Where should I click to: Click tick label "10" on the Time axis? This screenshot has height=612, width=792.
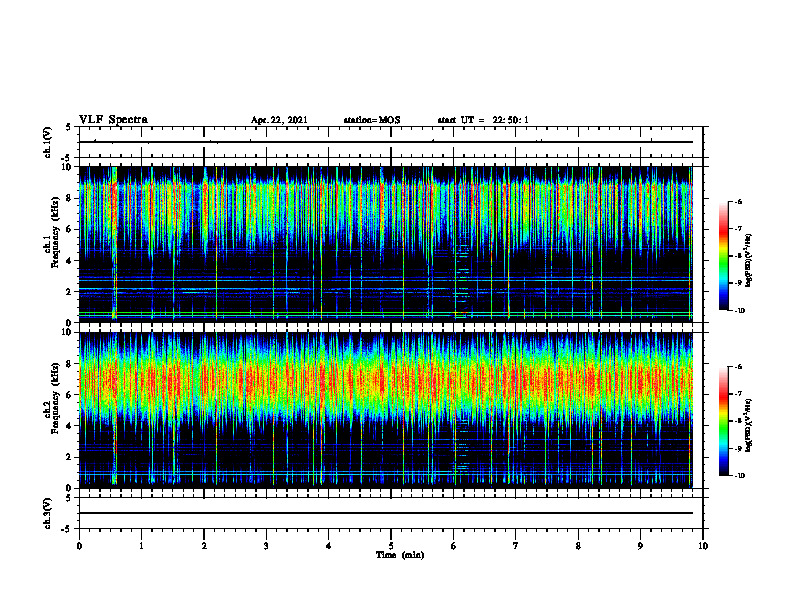click(x=703, y=546)
